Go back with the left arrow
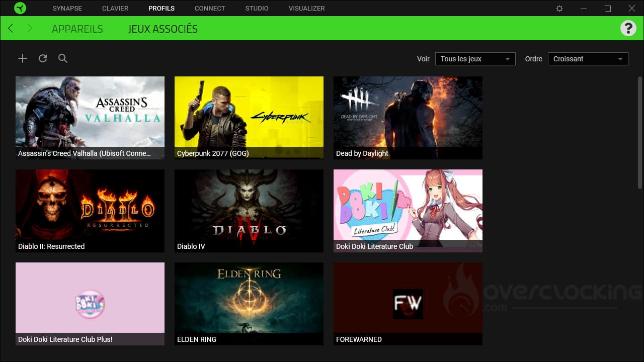The height and width of the screenshot is (362, 644). (11, 29)
